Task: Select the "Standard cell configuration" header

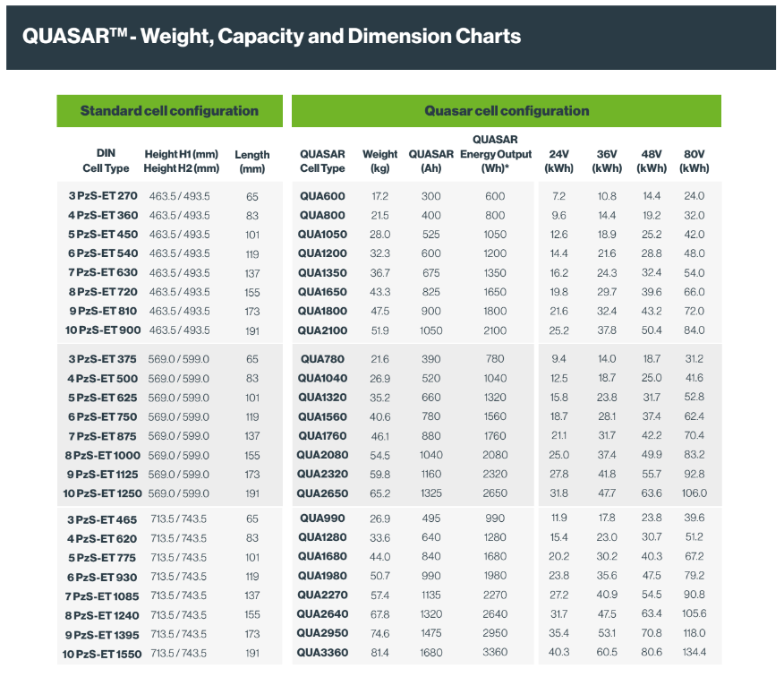Action: coord(169,111)
